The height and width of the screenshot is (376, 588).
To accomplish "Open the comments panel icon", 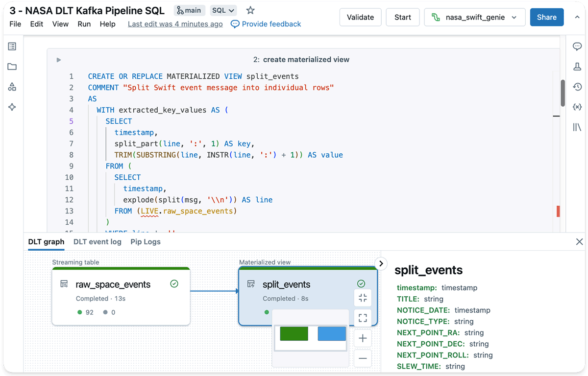I will [577, 47].
